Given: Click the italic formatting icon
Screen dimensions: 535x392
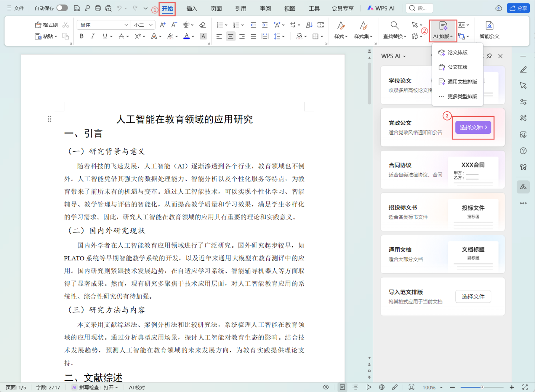Looking at the screenshot, I should (93, 36).
